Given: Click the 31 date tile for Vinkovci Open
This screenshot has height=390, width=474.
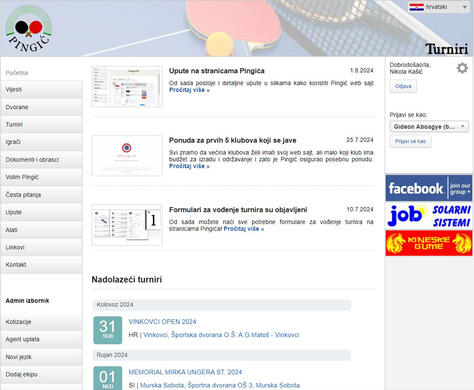Looking at the screenshot, I should point(108,330).
